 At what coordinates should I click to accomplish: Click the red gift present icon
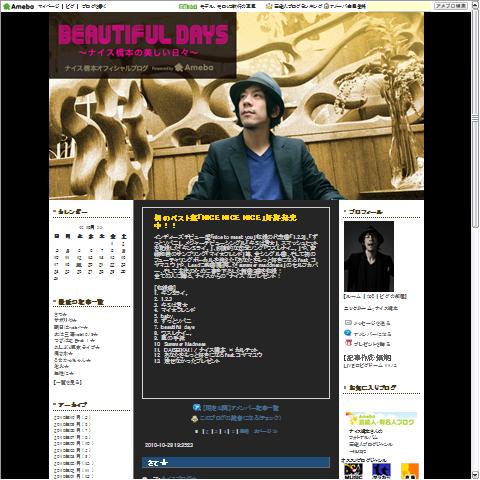pyautogui.click(x=348, y=343)
